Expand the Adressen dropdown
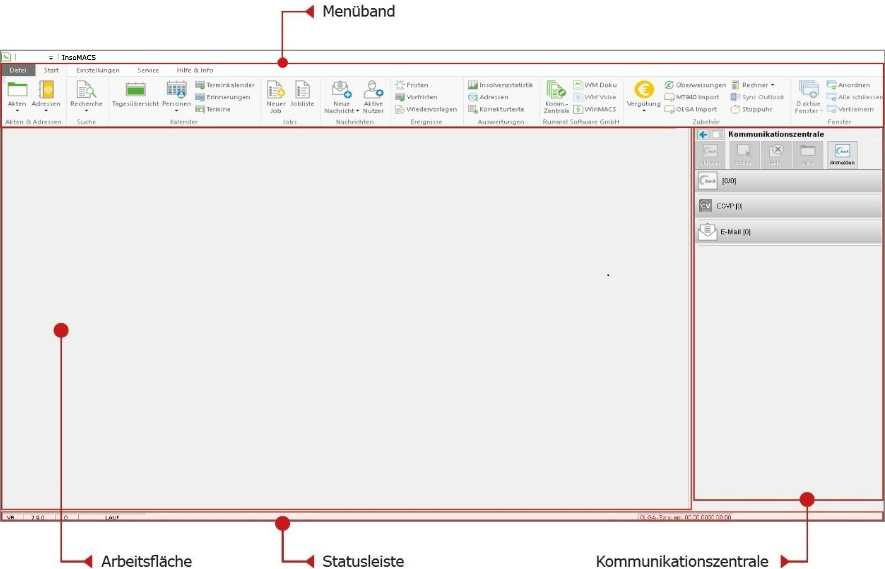 46,111
